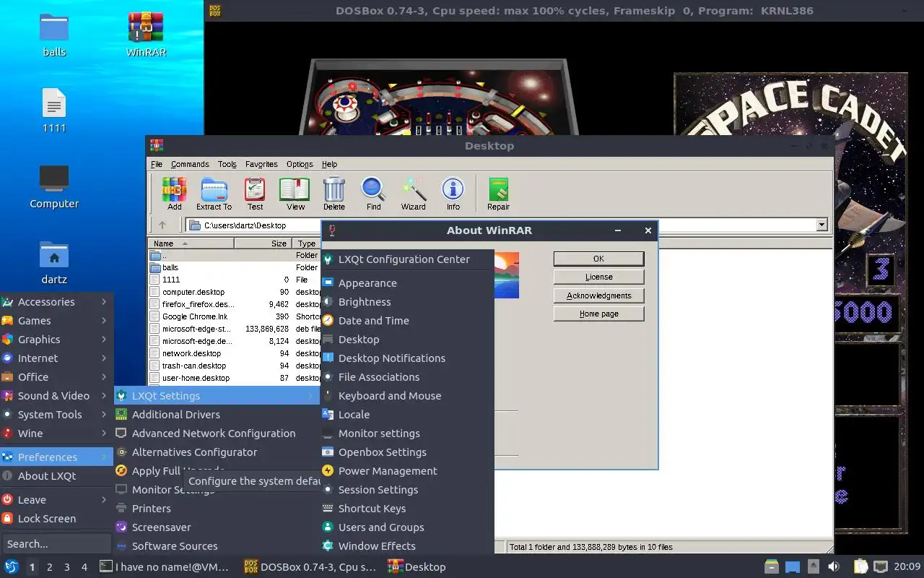Open the Commands menu in WinRAR
Viewport: 924px width, 578px height.
pyautogui.click(x=190, y=164)
